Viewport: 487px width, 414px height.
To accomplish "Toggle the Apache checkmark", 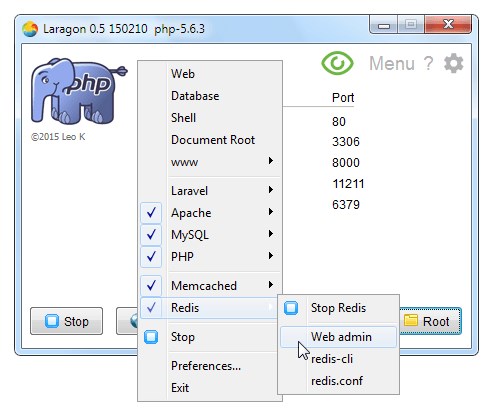I will pos(151,213).
